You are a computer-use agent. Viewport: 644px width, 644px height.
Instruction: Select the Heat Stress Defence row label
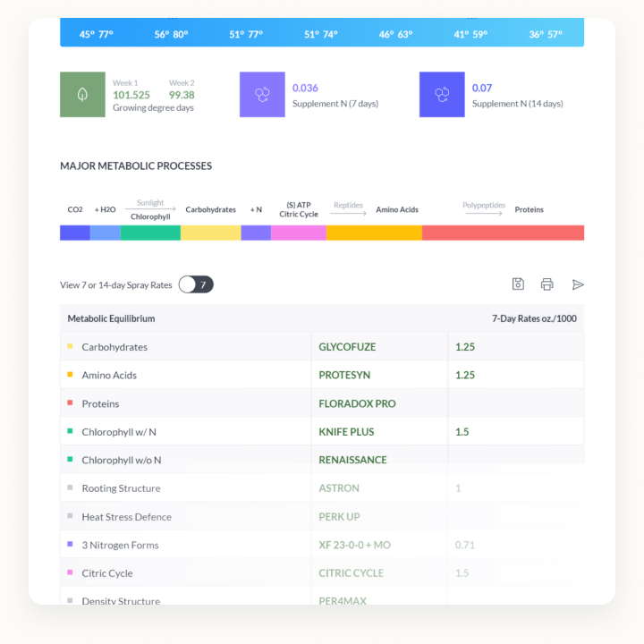pos(126,517)
